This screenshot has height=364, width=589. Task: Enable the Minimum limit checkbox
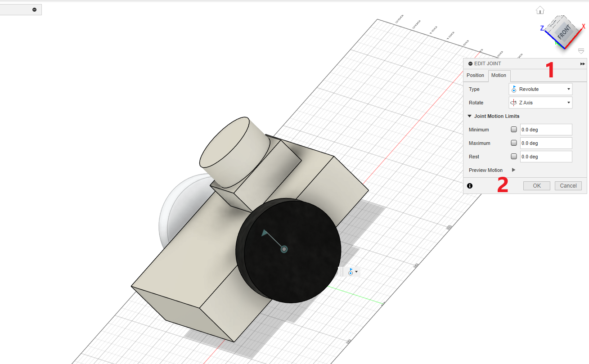(514, 130)
